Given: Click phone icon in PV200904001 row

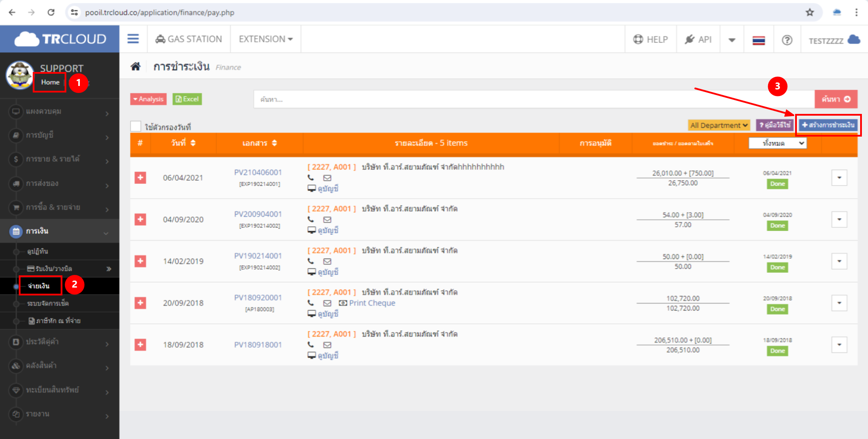Looking at the screenshot, I should tap(311, 219).
